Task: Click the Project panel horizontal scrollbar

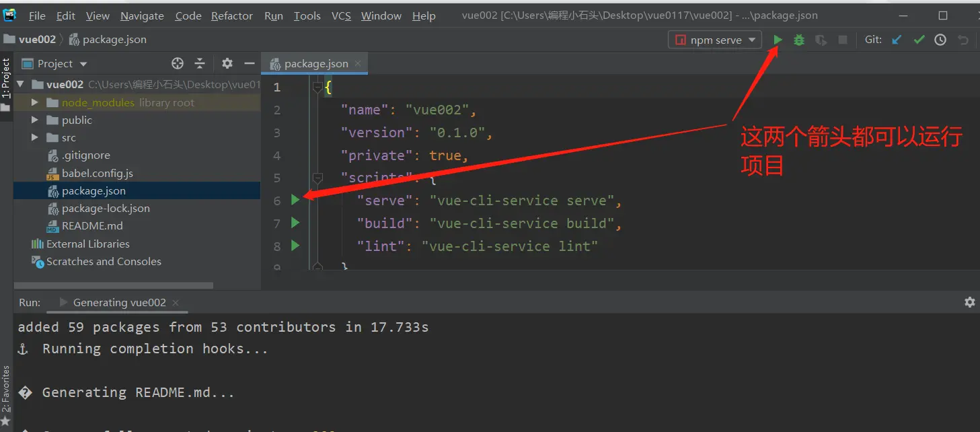Action: (113, 285)
